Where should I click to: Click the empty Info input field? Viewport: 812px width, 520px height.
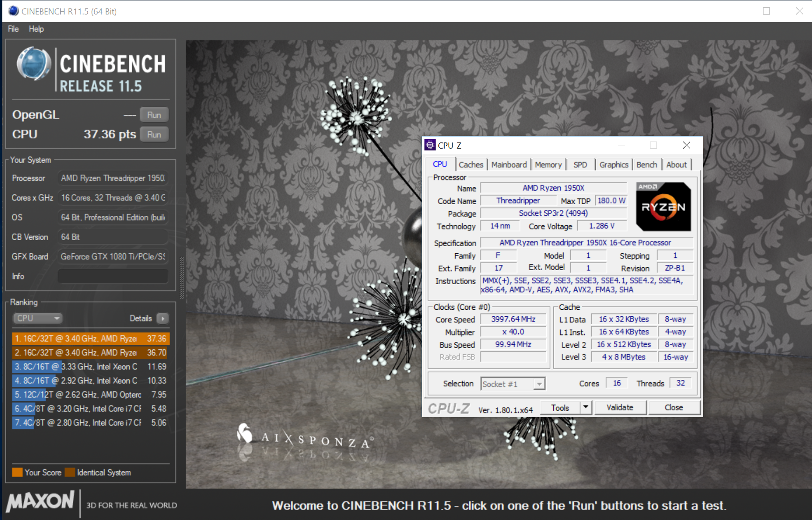point(113,276)
